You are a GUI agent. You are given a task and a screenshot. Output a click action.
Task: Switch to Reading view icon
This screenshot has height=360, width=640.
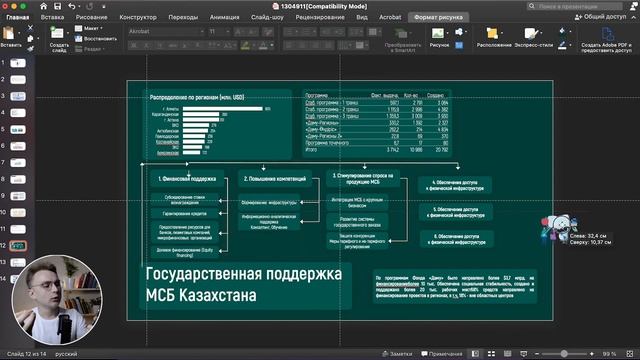pos(507,354)
